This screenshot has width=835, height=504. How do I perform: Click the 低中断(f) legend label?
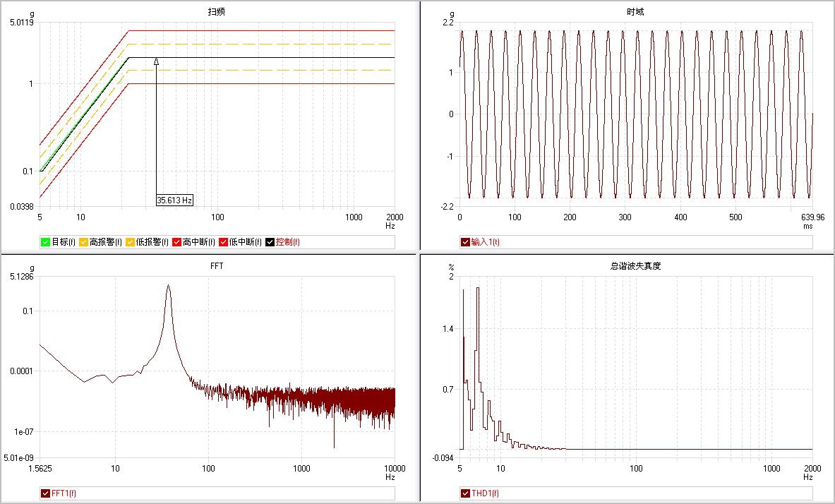tap(245, 242)
